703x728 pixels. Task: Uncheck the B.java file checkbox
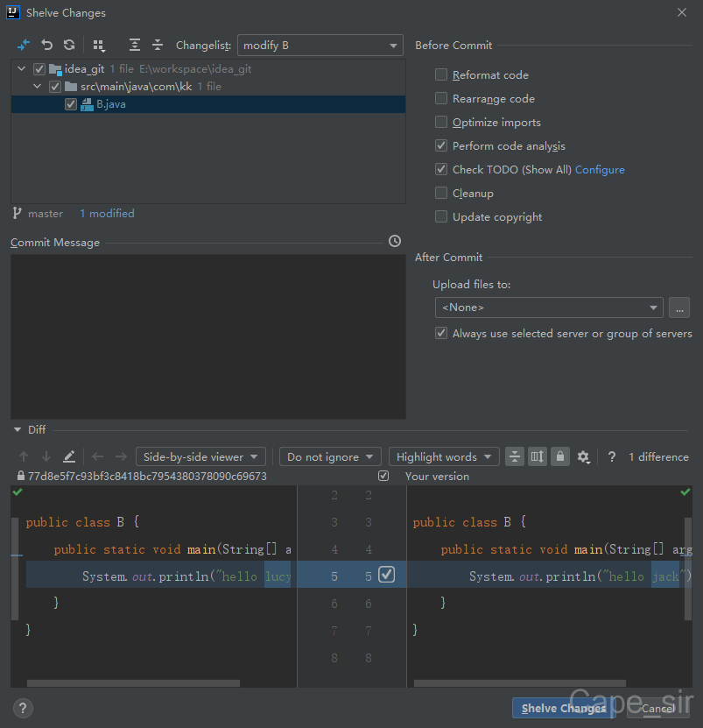71,104
